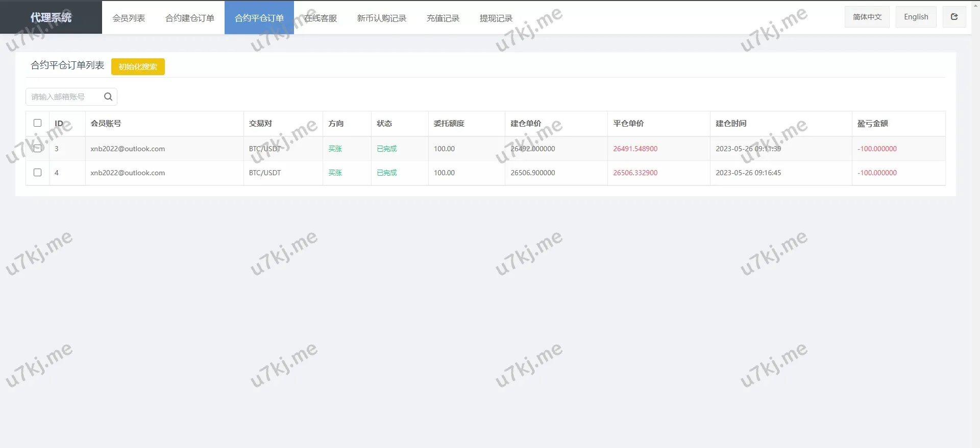The image size is (980, 448).
Task: Select the 合约平仓订单 tab
Action: pyautogui.click(x=259, y=18)
